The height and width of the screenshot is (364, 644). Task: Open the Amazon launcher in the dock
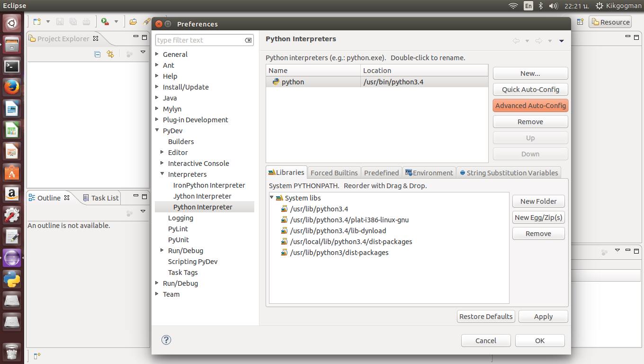click(x=12, y=194)
